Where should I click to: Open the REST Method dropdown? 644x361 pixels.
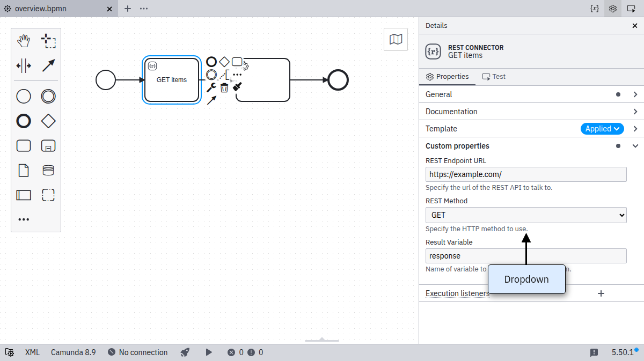point(526,215)
